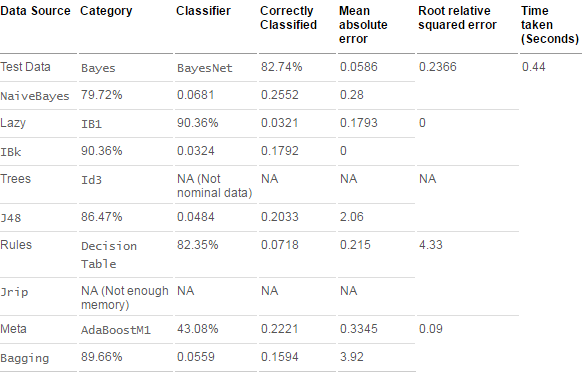
Task: Click the Jrip row label
Action: pos(14,292)
